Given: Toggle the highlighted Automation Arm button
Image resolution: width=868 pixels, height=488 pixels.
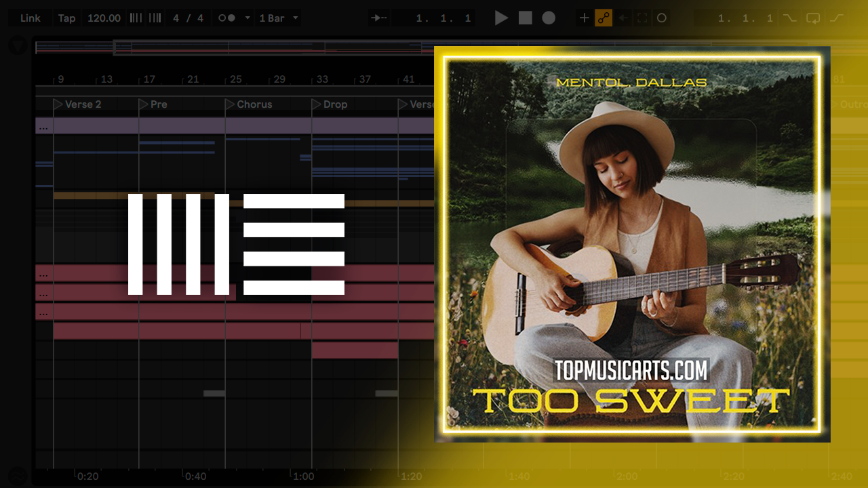Looking at the screenshot, I should click(x=604, y=18).
